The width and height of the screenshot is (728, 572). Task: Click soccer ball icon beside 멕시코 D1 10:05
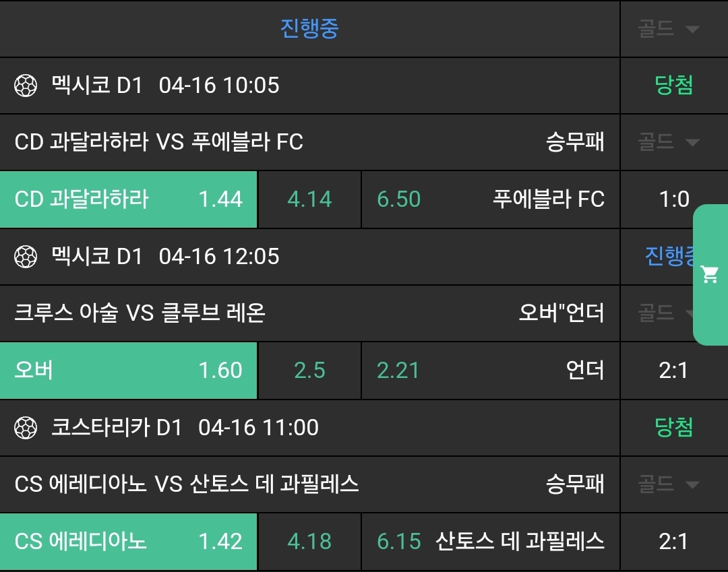click(x=26, y=86)
